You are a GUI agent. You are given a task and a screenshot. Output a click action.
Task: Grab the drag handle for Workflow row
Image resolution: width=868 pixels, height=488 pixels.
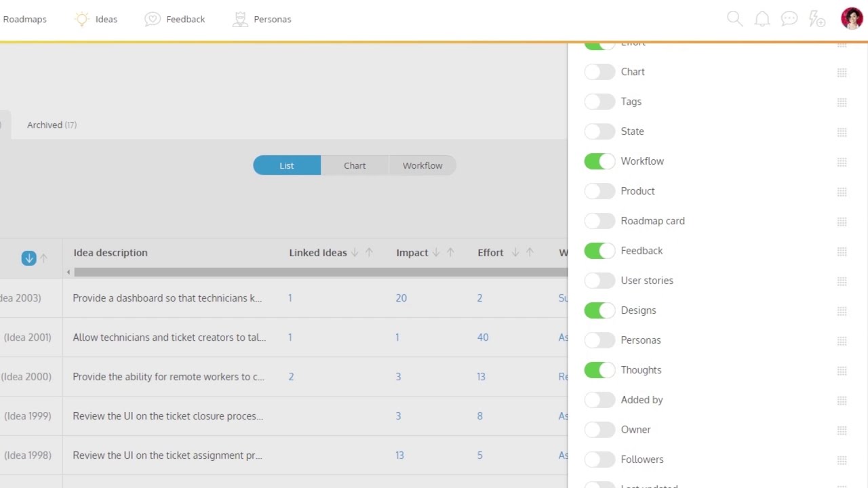click(842, 162)
